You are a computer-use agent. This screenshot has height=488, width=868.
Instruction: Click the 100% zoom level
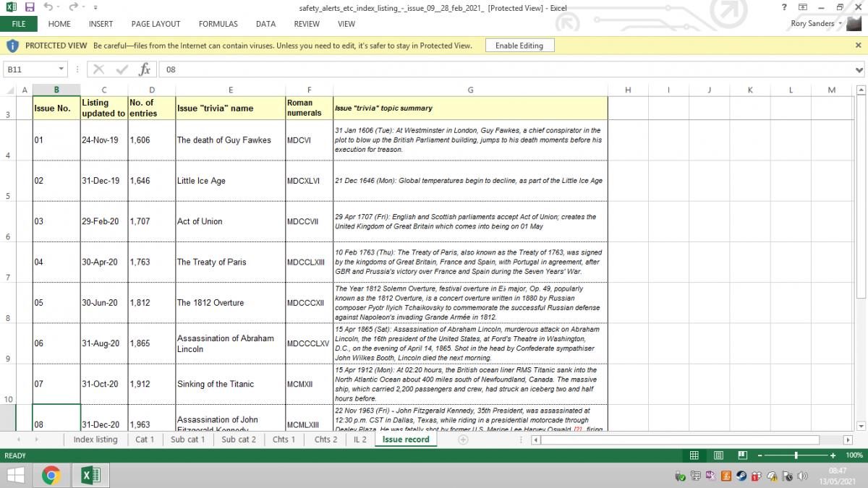854,455
